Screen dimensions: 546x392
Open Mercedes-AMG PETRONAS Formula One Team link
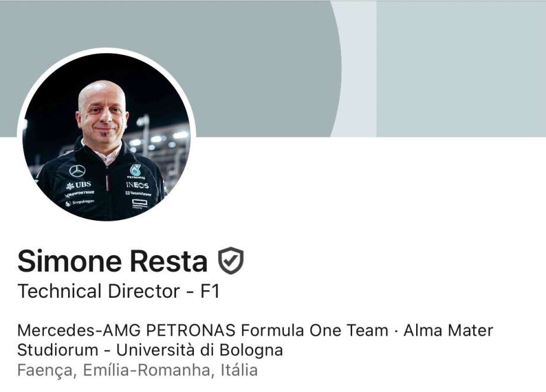203,330
